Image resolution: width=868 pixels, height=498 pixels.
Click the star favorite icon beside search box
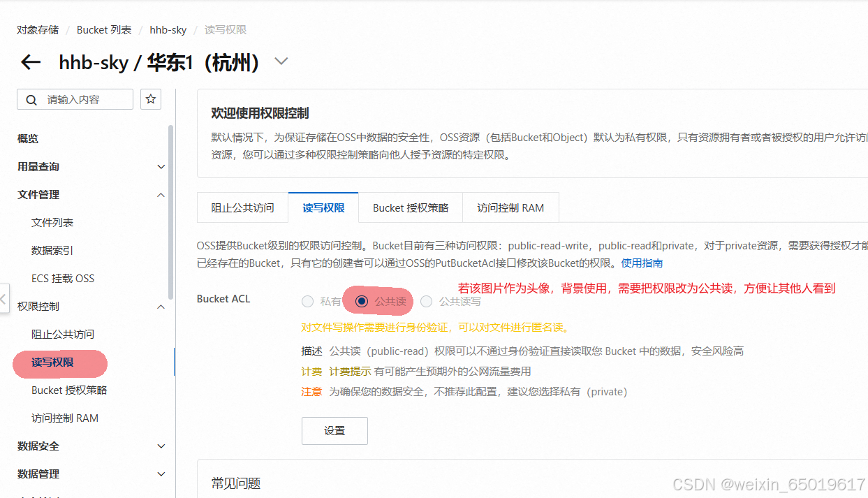point(150,98)
